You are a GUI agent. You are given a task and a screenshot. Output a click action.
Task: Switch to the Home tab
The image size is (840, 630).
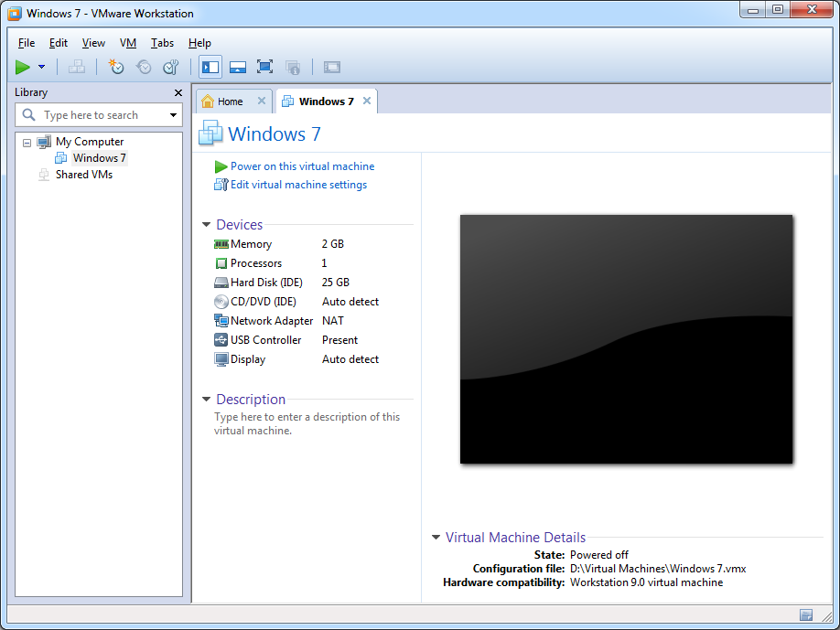click(230, 101)
